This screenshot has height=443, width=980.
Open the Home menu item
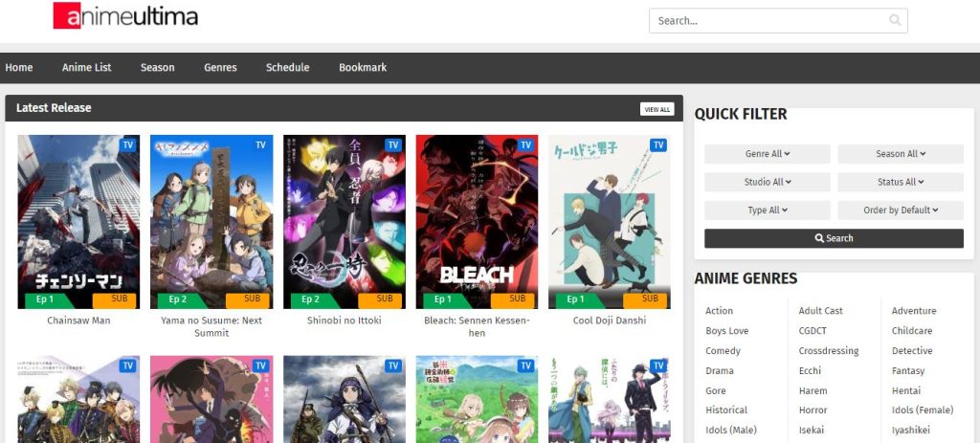(x=19, y=68)
